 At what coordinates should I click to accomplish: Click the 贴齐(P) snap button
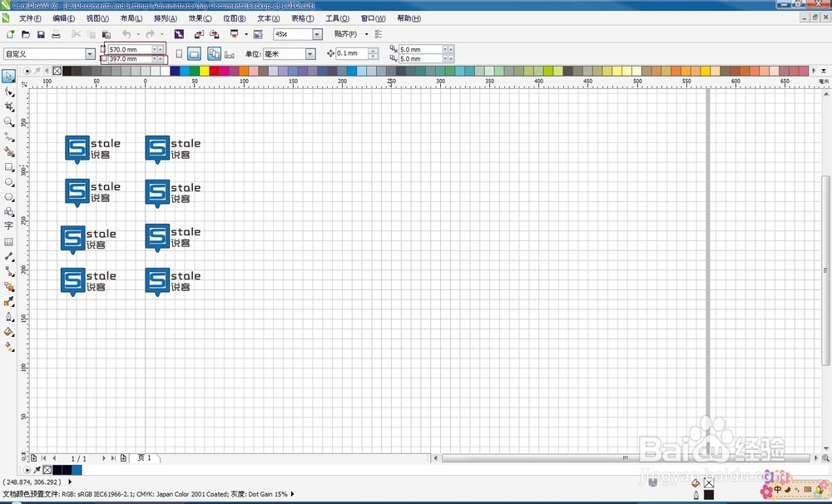(x=345, y=34)
